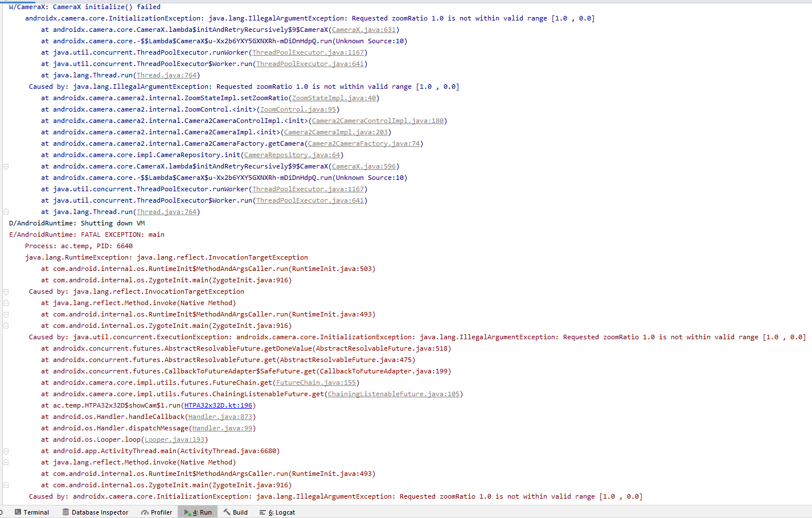The image size is (812, 518).
Task: Click the Build hammer icon
Action: coord(227,512)
